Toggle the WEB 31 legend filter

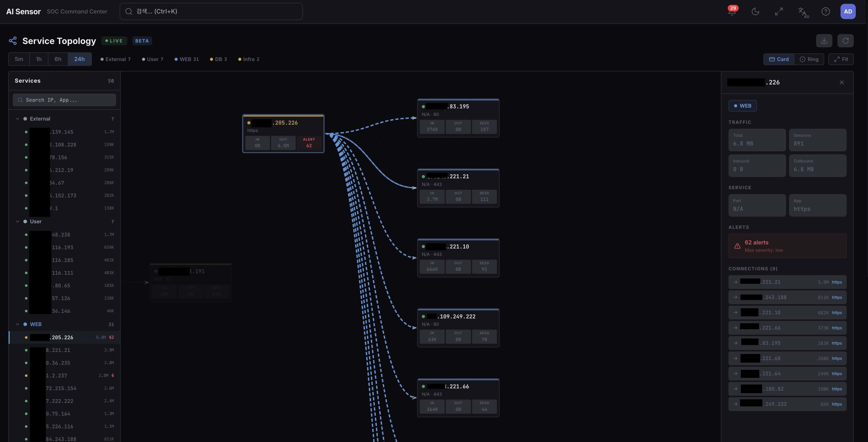186,59
